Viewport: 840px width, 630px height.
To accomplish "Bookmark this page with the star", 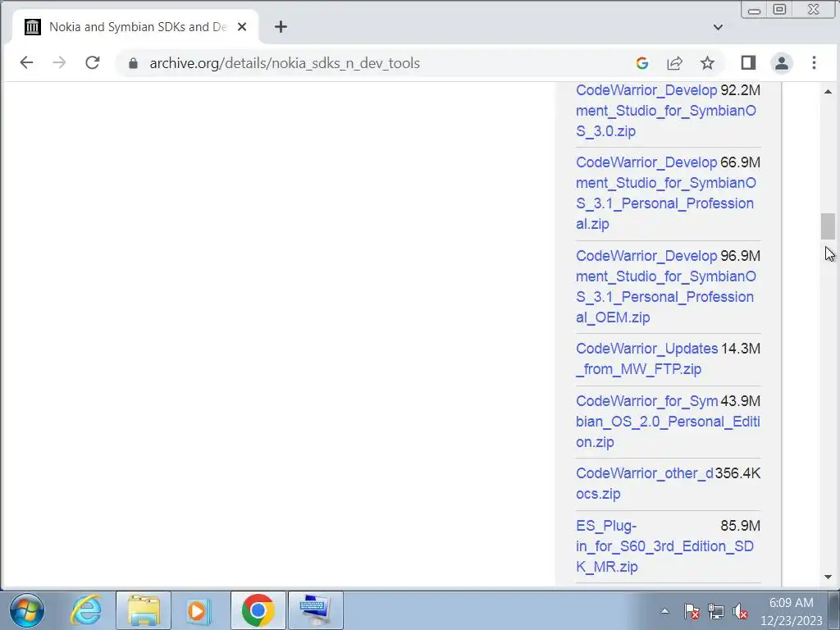I will tap(707, 63).
